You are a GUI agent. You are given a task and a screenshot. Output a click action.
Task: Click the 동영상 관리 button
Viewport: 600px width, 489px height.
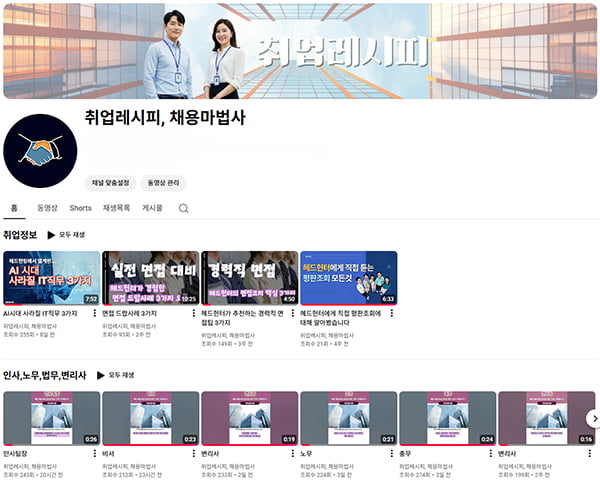163,183
